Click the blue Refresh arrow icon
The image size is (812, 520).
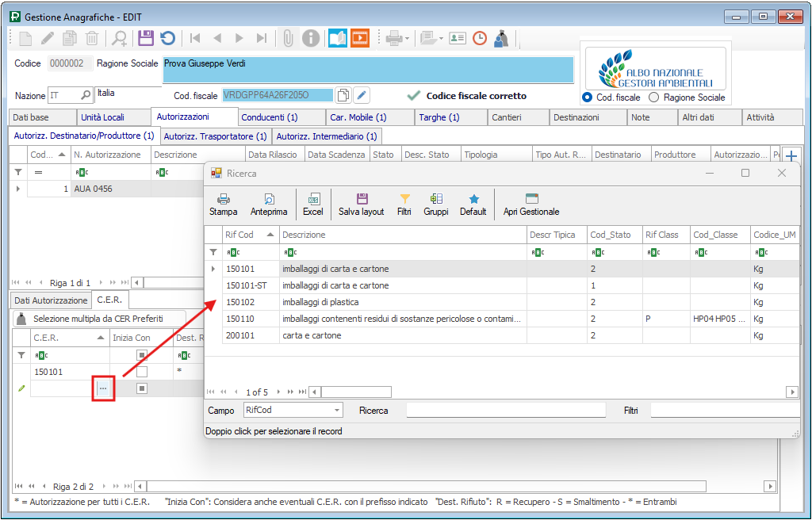pyautogui.click(x=167, y=37)
